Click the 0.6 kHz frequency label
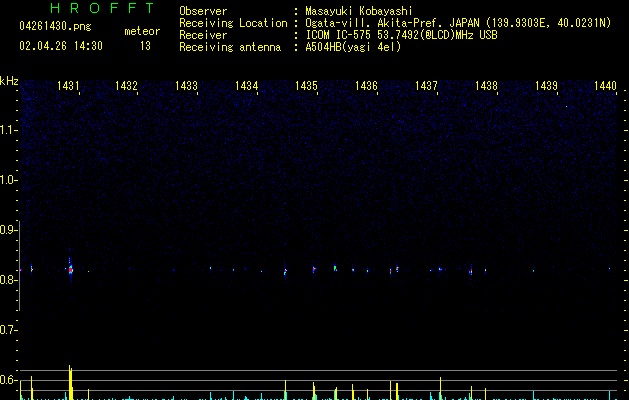 (x=8, y=380)
